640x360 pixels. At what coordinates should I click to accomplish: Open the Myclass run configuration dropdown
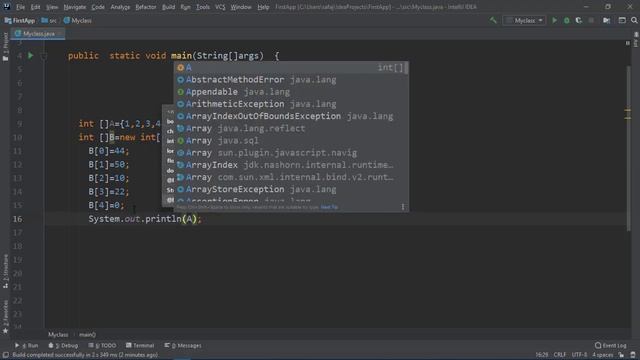524,20
